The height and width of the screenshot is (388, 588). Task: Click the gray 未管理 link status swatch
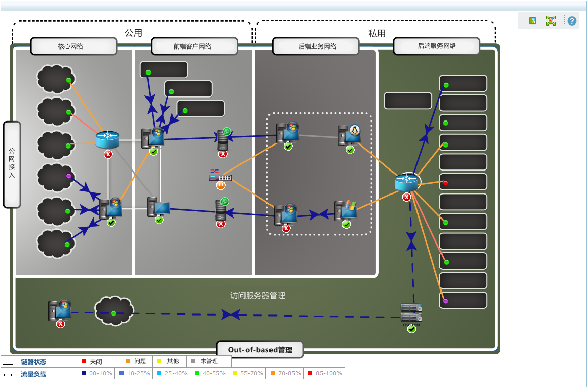193,361
